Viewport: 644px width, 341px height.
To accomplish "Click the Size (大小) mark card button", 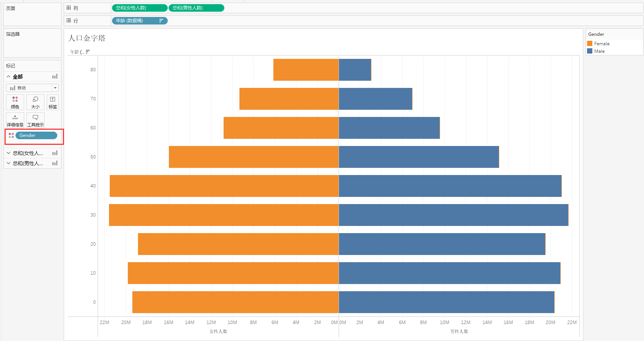I will (x=35, y=102).
